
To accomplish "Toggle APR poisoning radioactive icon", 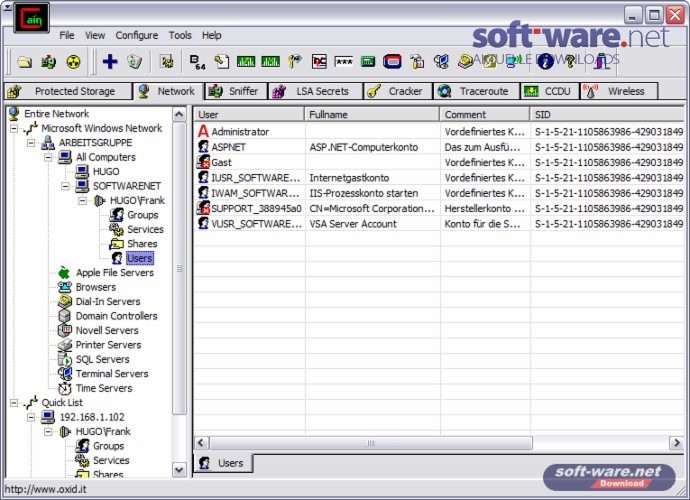I will (73, 62).
